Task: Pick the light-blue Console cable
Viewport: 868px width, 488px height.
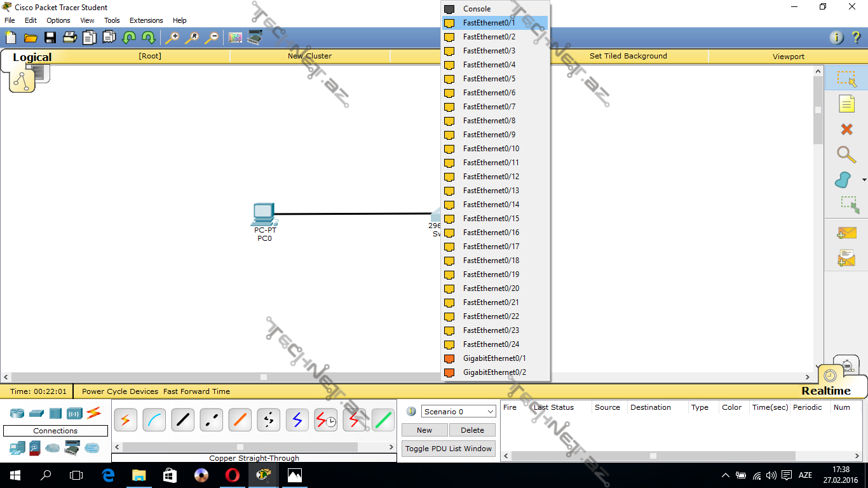Action: 154,420
